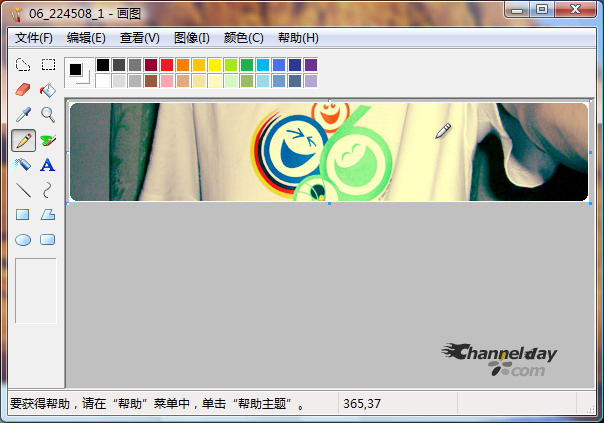Select the Free-Form Select tool

point(23,65)
